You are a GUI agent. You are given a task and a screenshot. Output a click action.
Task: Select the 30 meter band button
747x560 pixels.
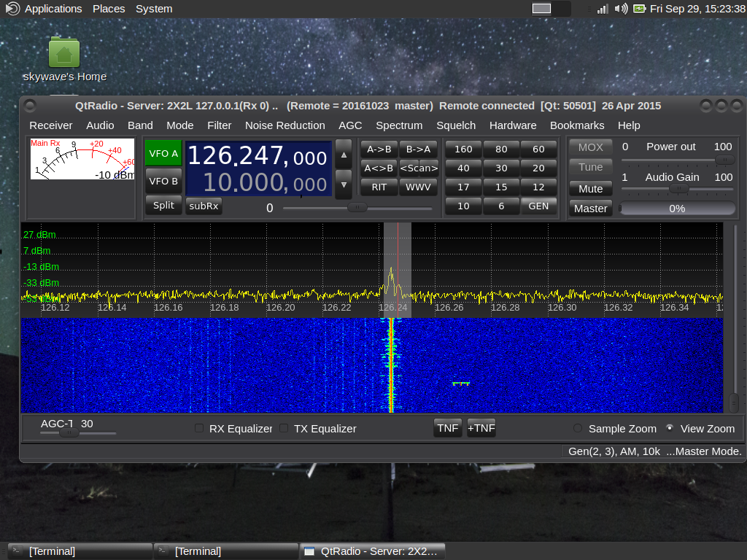point(501,168)
